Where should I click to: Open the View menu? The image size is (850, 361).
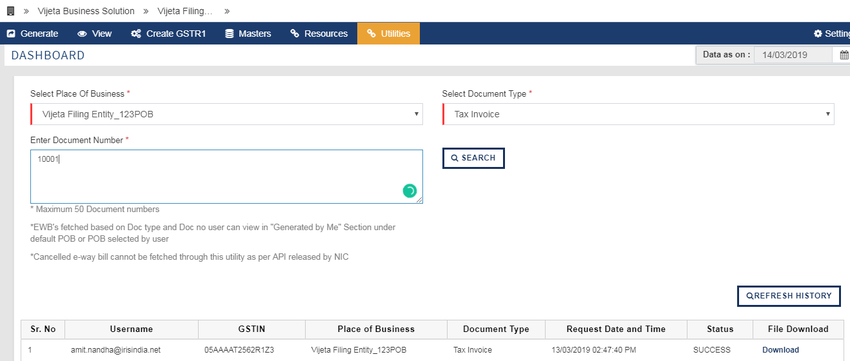pos(95,34)
